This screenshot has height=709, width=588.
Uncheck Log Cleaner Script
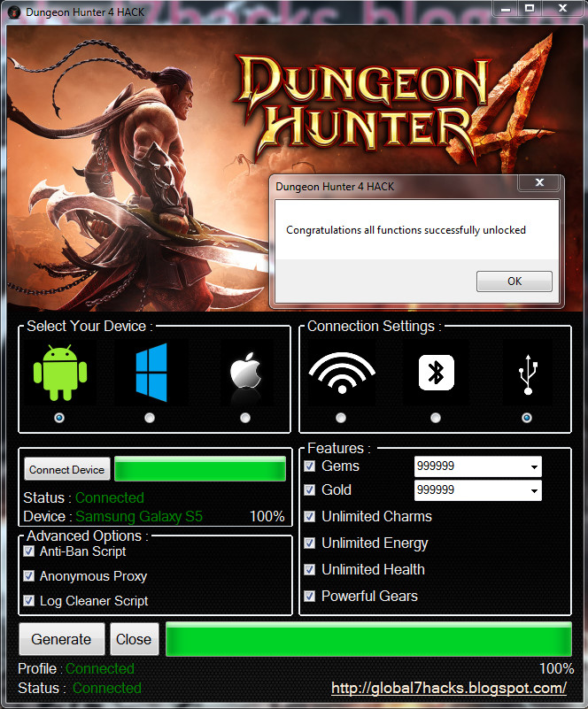pos(29,601)
